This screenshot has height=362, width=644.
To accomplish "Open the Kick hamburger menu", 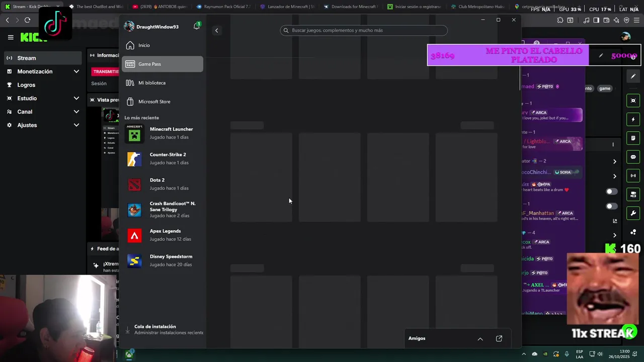I will pyautogui.click(x=11, y=37).
